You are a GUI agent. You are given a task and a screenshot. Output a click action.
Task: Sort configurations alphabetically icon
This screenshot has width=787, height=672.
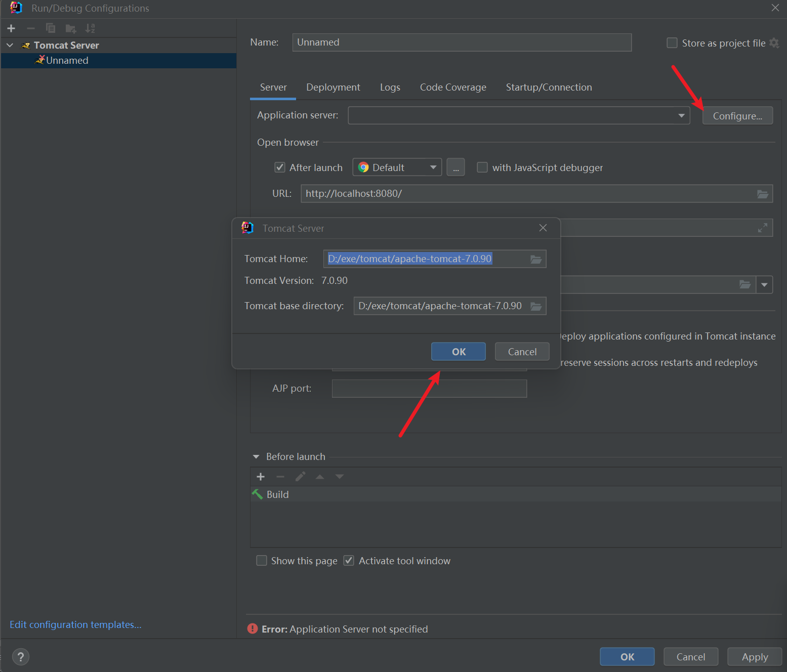click(x=90, y=28)
